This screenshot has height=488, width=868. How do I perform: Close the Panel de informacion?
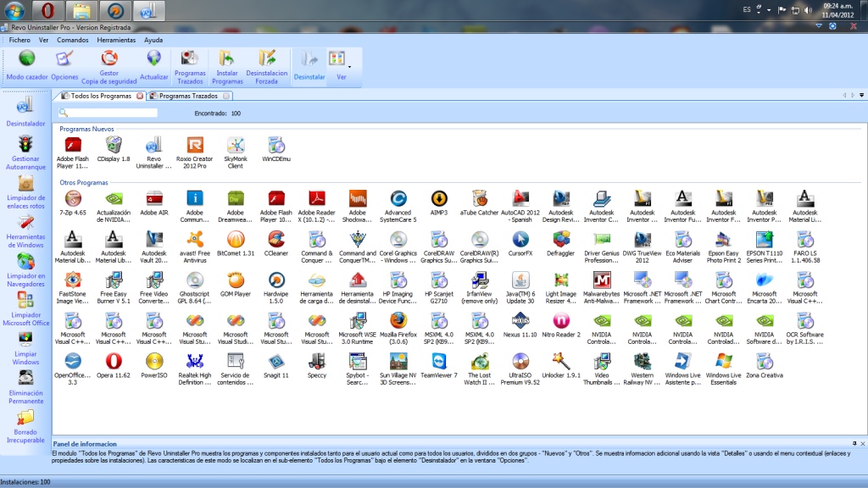(x=862, y=444)
